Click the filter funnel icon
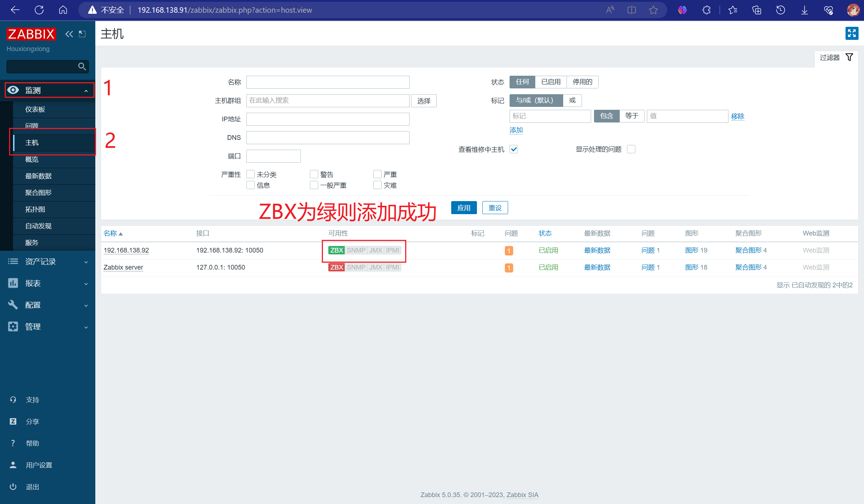 tap(849, 57)
